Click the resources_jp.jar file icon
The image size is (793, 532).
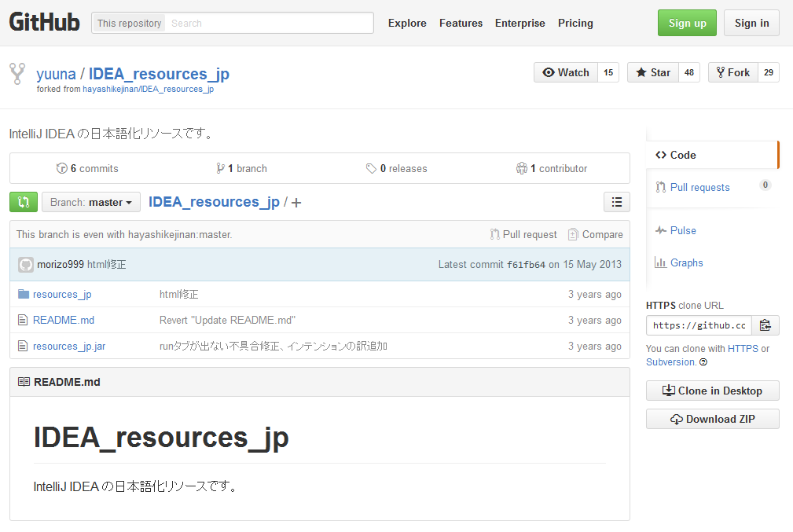[23, 346]
